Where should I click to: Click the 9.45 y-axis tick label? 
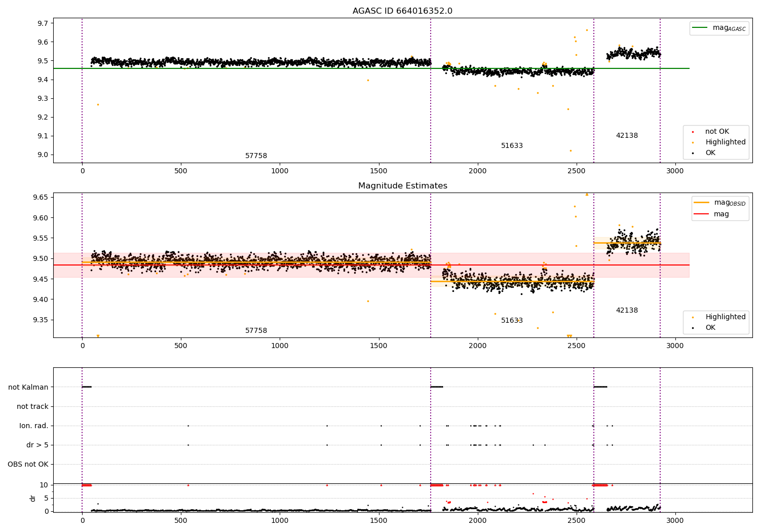coord(41,279)
